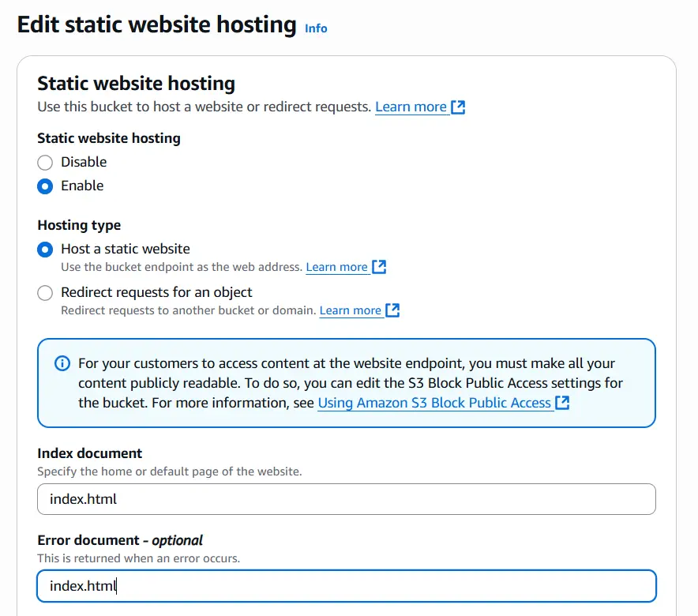Open Learn more about redirecting to another bucket
698x616 pixels.
tap(350, 310)
